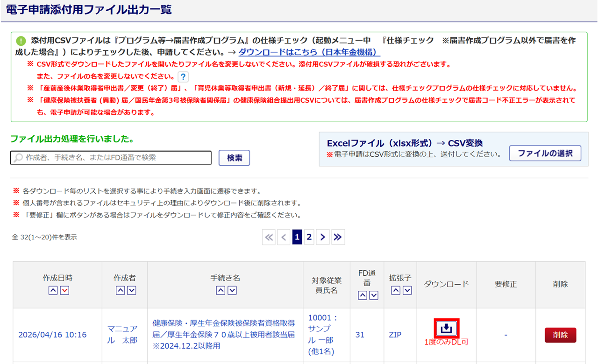Sort 拡張子 column descending

(407, 290)
